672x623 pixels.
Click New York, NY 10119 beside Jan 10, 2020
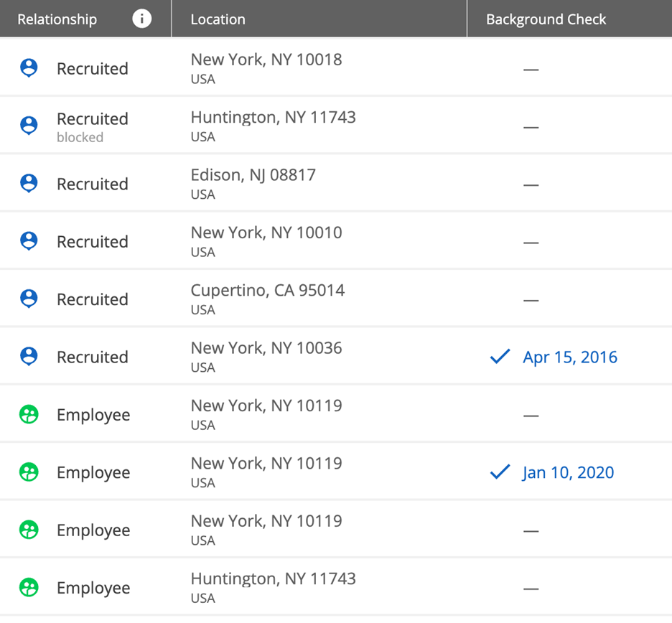(266, 463)
